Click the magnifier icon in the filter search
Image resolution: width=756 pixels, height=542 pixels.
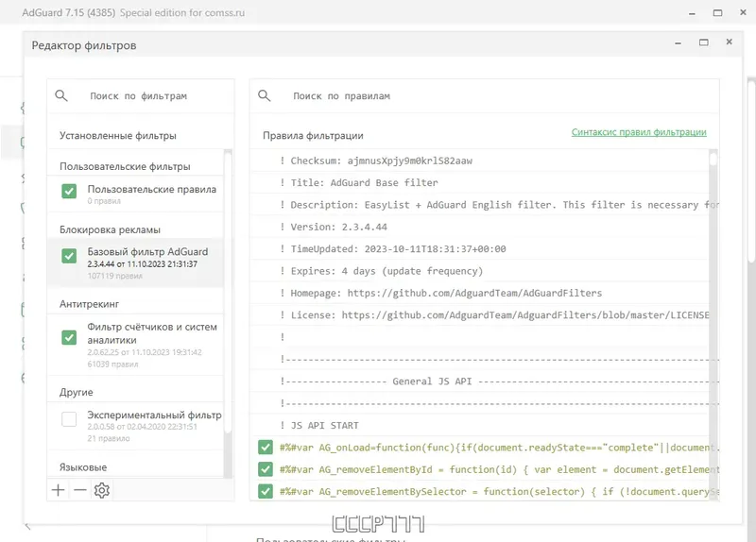62,95
